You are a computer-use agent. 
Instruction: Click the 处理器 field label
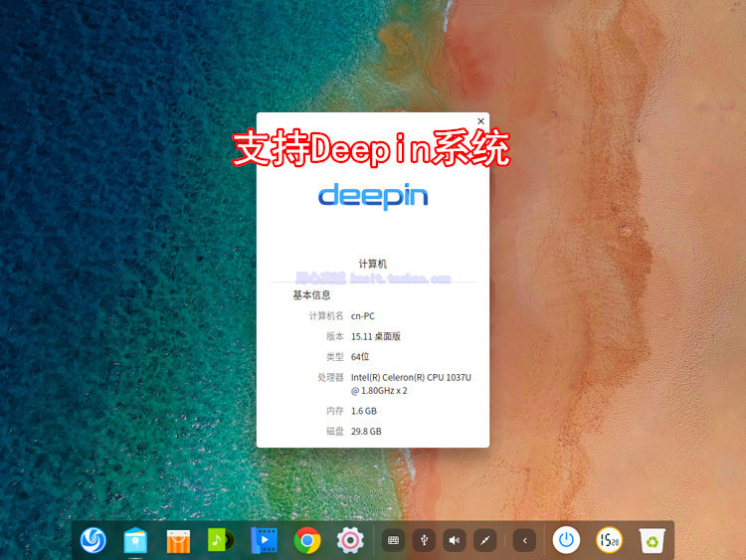[330, 377]
